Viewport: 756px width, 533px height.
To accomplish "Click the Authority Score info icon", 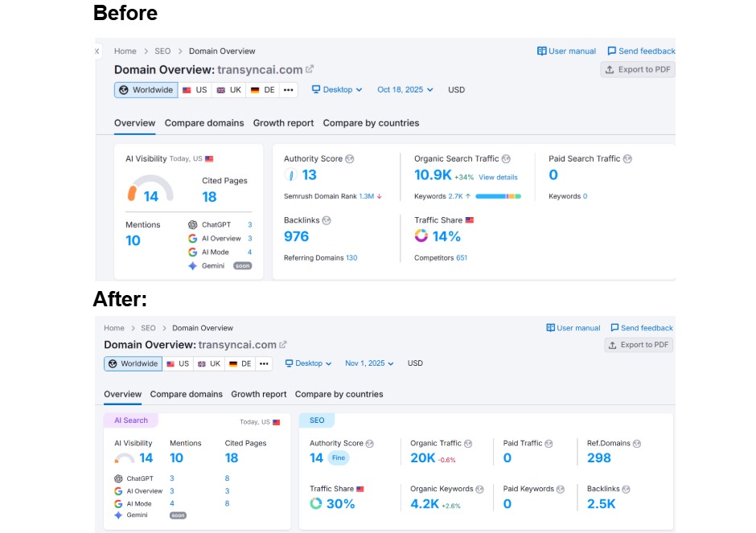I will tap(349, 158).
